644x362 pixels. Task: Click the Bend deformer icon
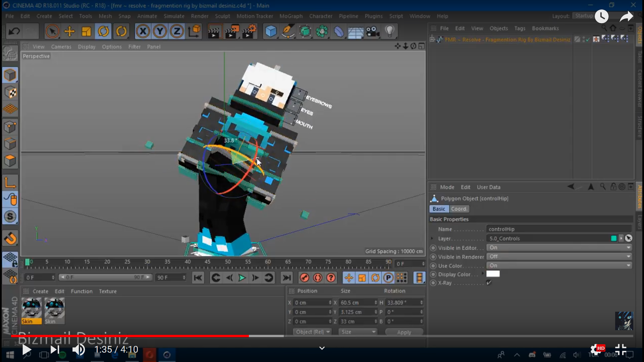coord(339,32)
